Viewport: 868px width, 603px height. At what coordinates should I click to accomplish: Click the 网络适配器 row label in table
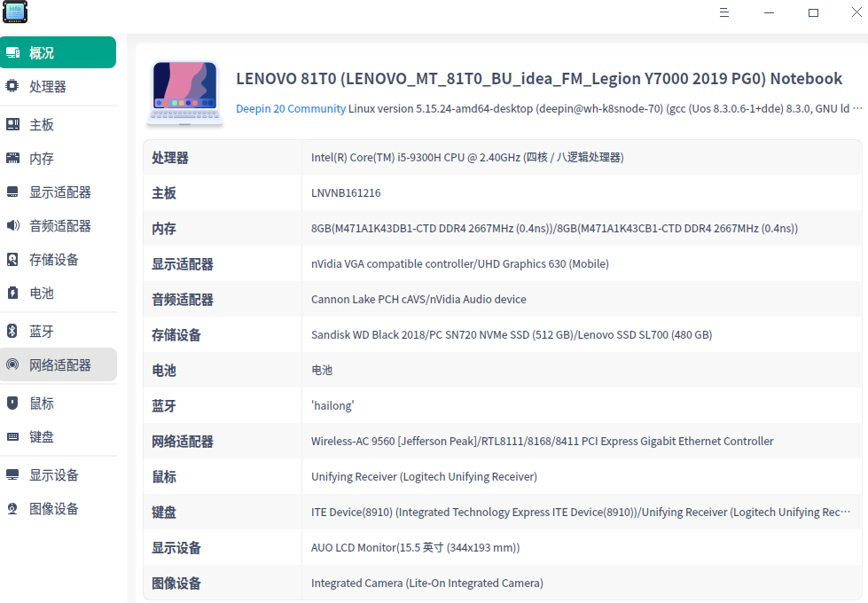[x=182, y=442]
